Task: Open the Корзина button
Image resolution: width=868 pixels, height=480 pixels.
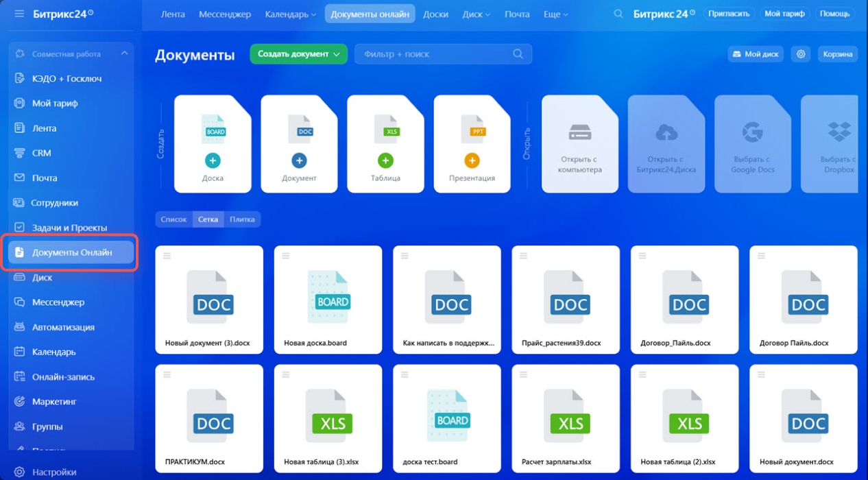Action: tap(838, 53)
